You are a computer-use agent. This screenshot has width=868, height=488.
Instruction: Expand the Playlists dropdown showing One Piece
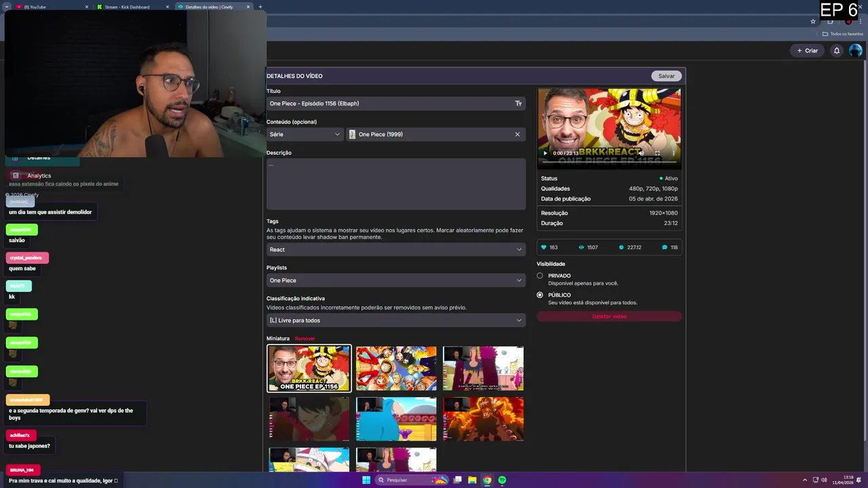(x=396, y=281)
